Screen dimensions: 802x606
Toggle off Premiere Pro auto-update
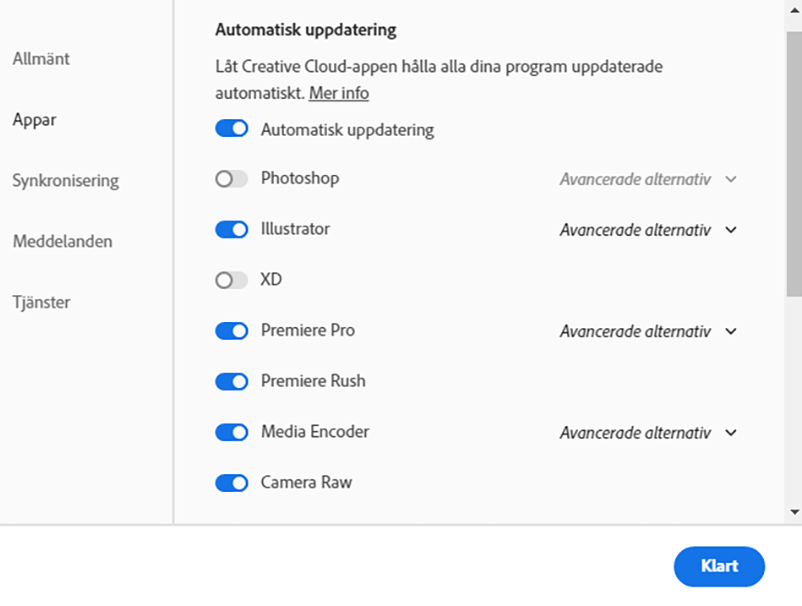coord(231,331)
